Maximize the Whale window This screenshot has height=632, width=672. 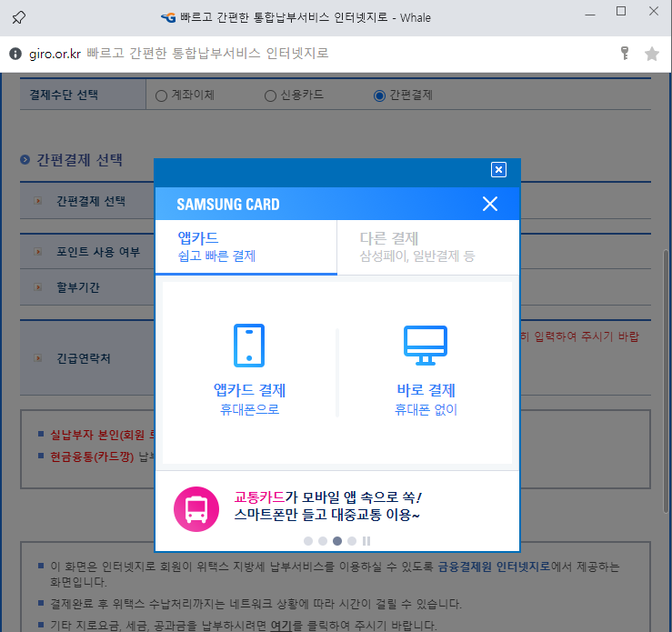621,12
